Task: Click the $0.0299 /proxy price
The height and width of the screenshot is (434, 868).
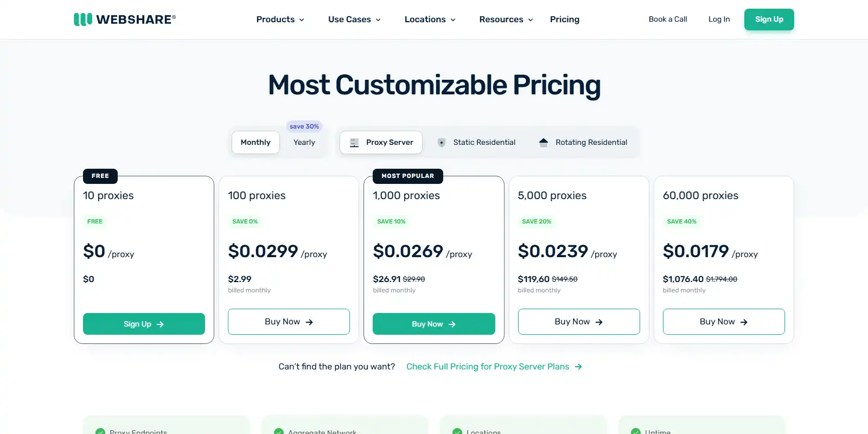Action: [277, 252]
